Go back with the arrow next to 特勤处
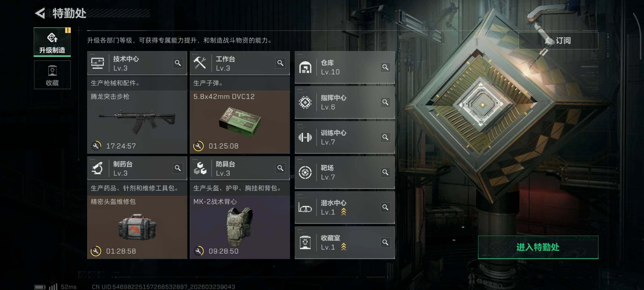 (40, 13)
